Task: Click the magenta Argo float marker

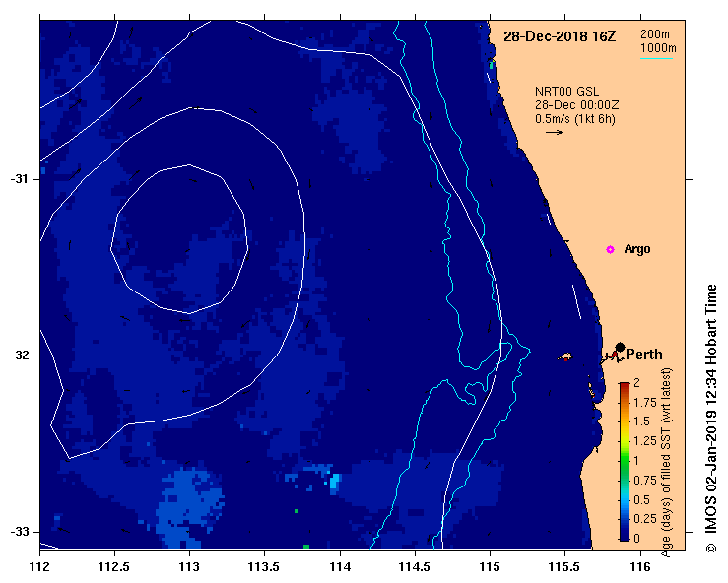Action: point(610,249)
